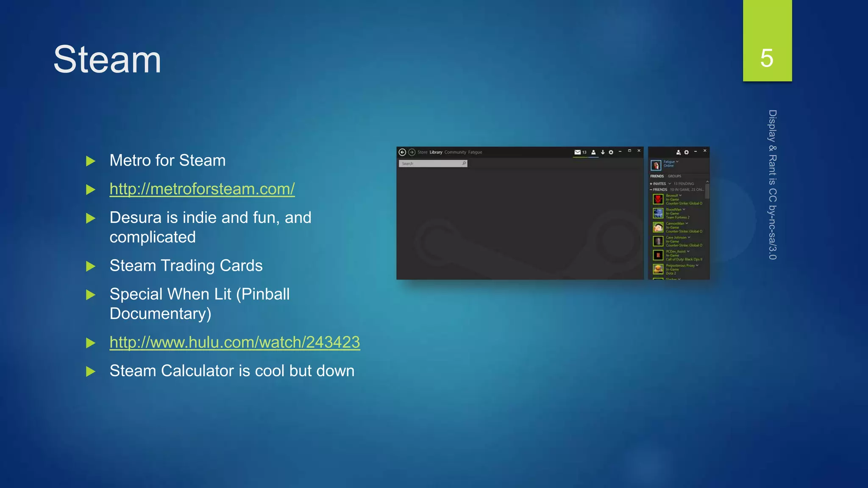Click the back arrow in Steam

point(402,152)
